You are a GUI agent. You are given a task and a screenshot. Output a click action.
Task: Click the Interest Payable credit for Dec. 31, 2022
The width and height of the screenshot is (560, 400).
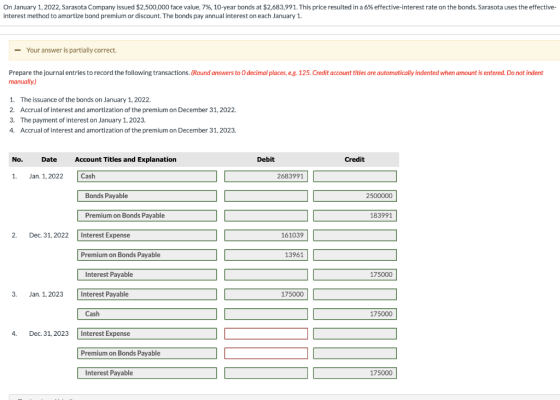(x=355, y=275)
